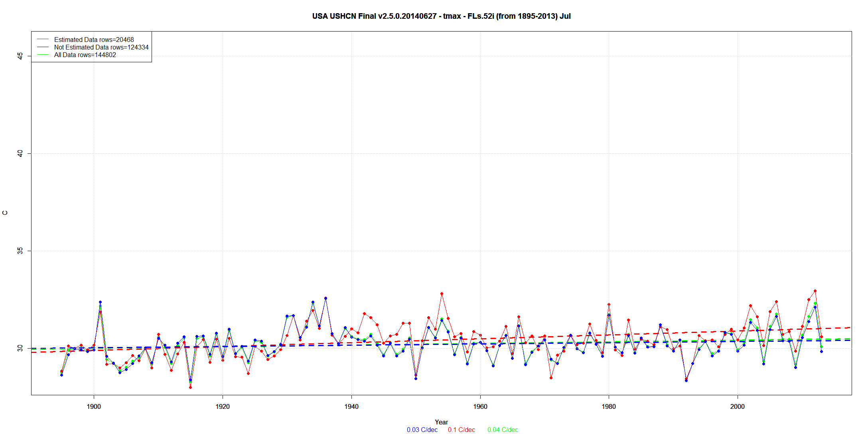Click the 35 y-axis tick label
This screenshot has height=434, width=868.
(x=20, y=251)
